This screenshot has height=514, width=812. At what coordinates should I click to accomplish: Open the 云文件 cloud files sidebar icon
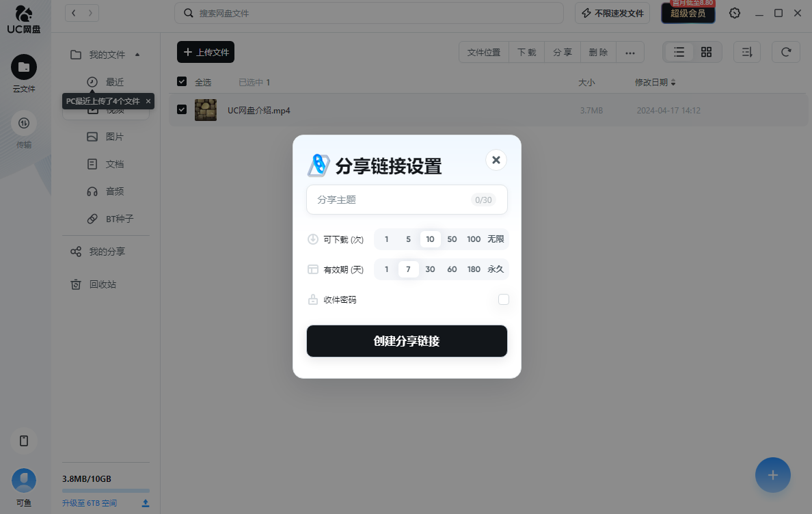click(24, 67)
